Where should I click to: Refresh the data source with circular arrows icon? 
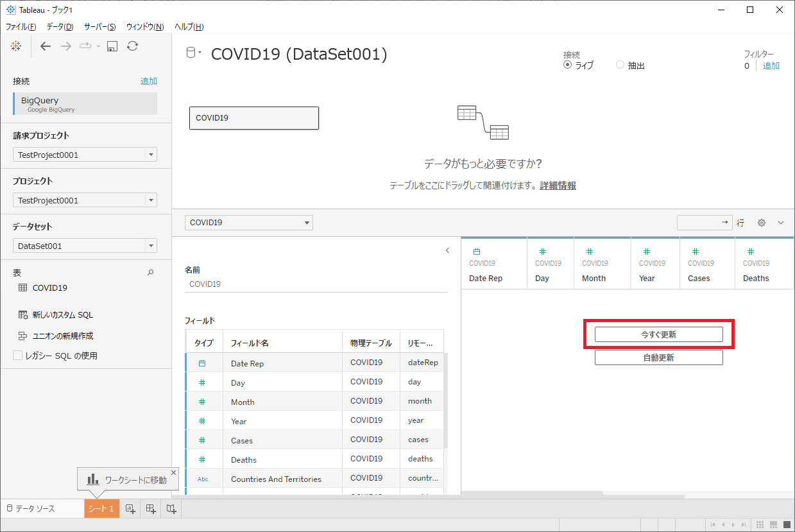132,46
